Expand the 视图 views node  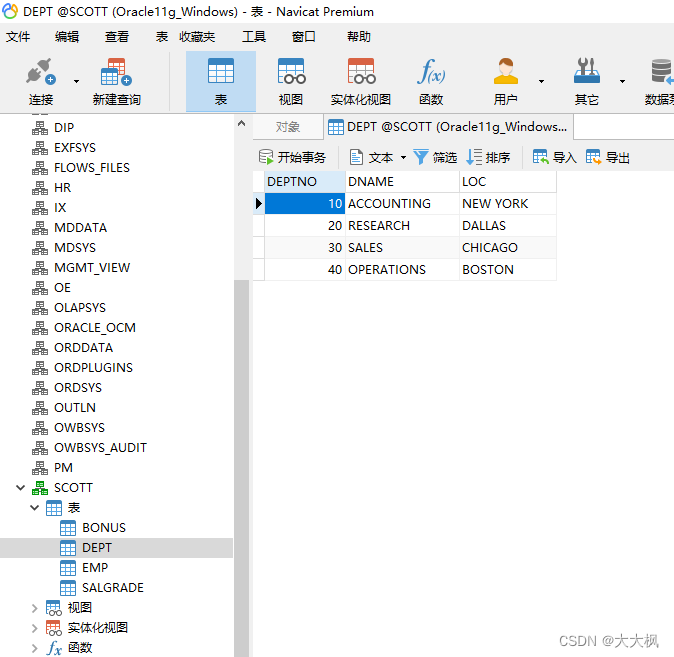coord(35,608)
